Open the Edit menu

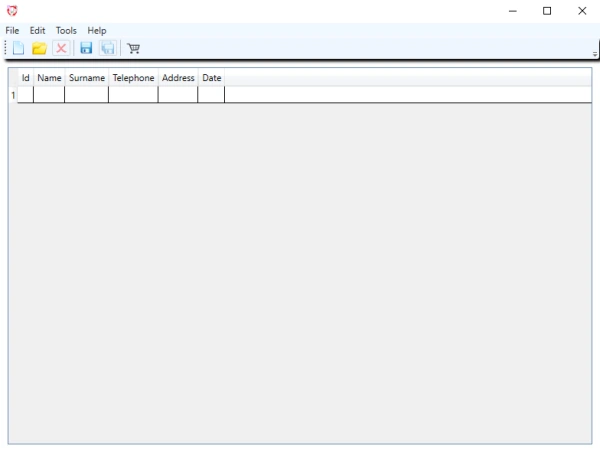click(x=38, y=31)
